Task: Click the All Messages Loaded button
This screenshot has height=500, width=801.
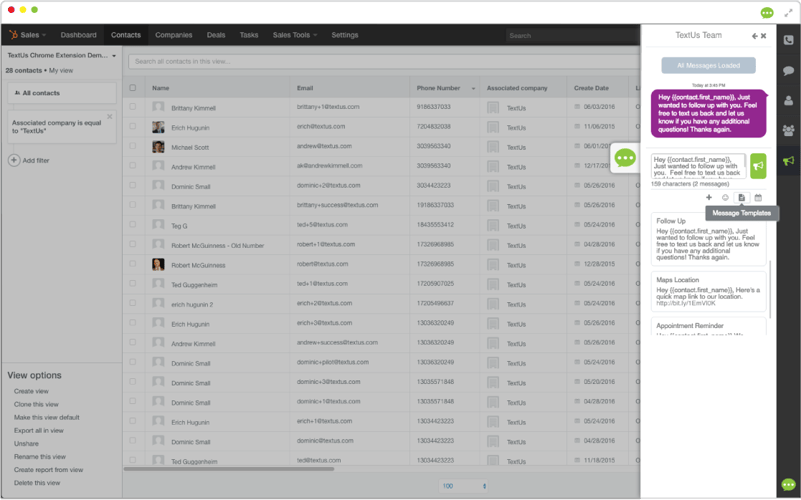Action: (708, 65)
